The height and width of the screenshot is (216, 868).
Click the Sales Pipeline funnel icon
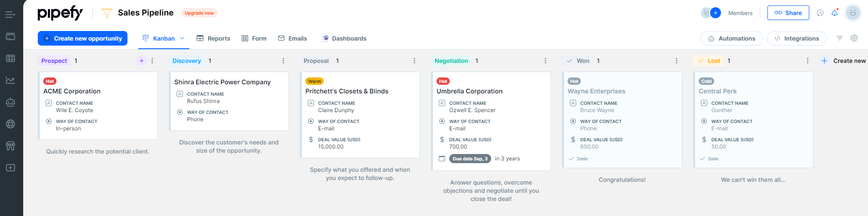(x=107, y=13)
